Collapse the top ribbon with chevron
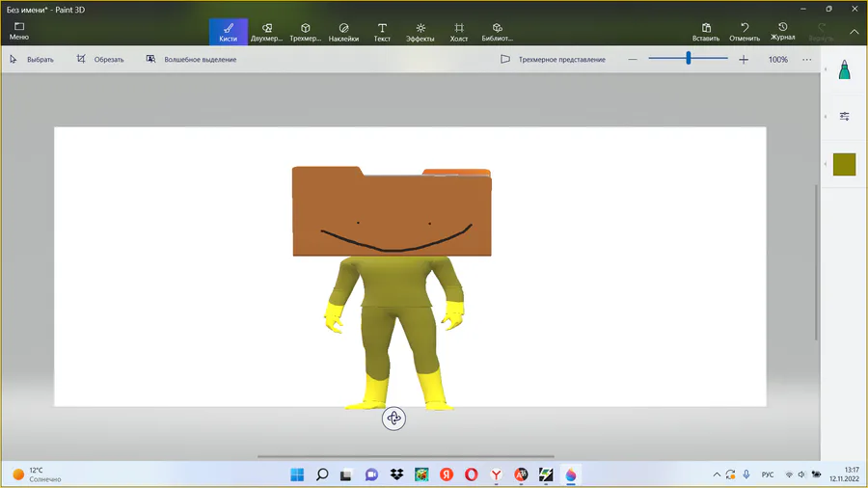The height and width of the screenshot is (488, 868). pyautogui.click(x=854, y=32)
